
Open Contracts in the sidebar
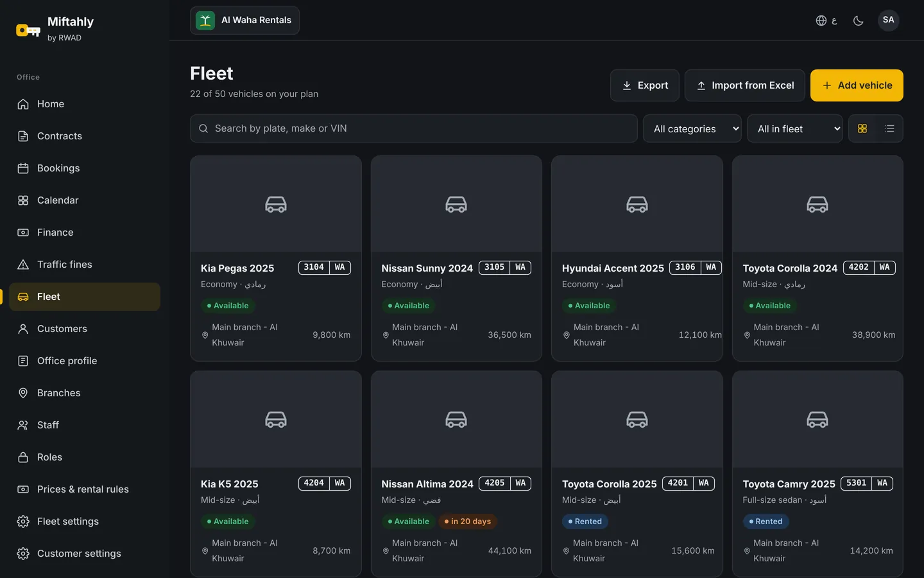[x=85, y=136]
